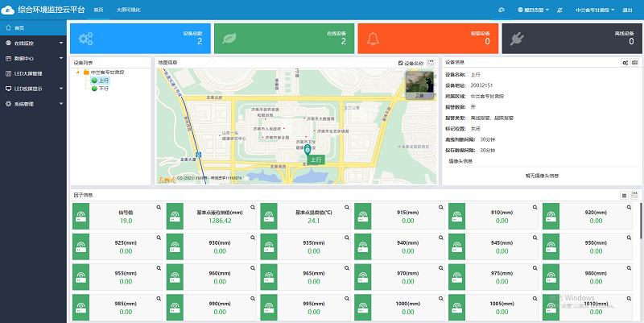Select the 下行 device in the device tree
644x323 pixels.
click(102, 88)
